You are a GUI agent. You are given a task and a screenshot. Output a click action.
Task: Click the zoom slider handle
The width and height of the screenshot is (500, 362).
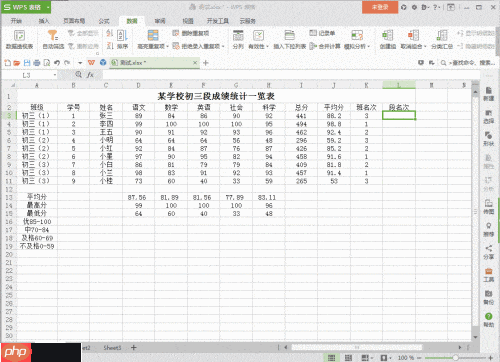[x=455, y=358]
